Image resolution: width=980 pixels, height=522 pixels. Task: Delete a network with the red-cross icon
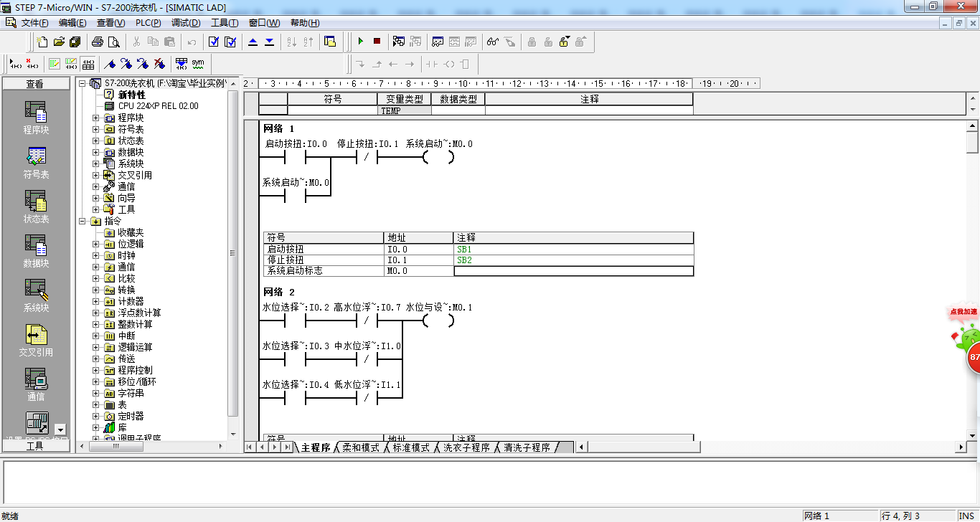[x=32, y=64]
